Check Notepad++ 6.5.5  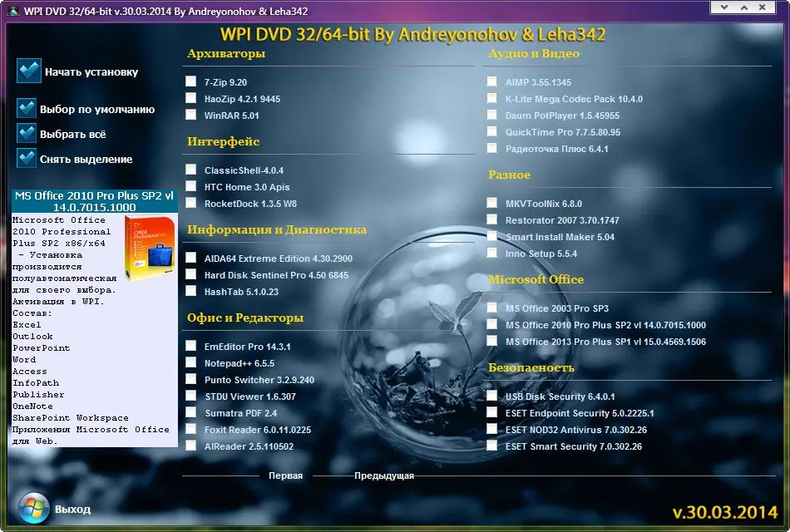(191, 362)
